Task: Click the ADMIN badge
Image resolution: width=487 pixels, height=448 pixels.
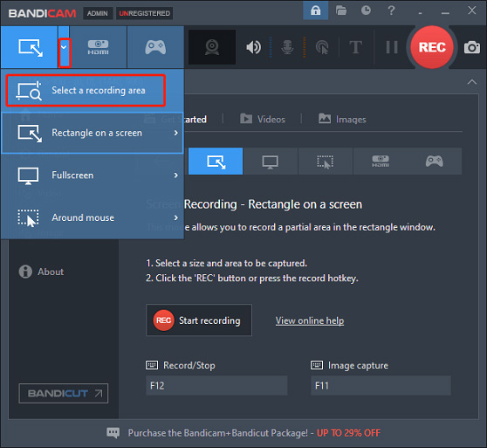Action: click(98, 13)
